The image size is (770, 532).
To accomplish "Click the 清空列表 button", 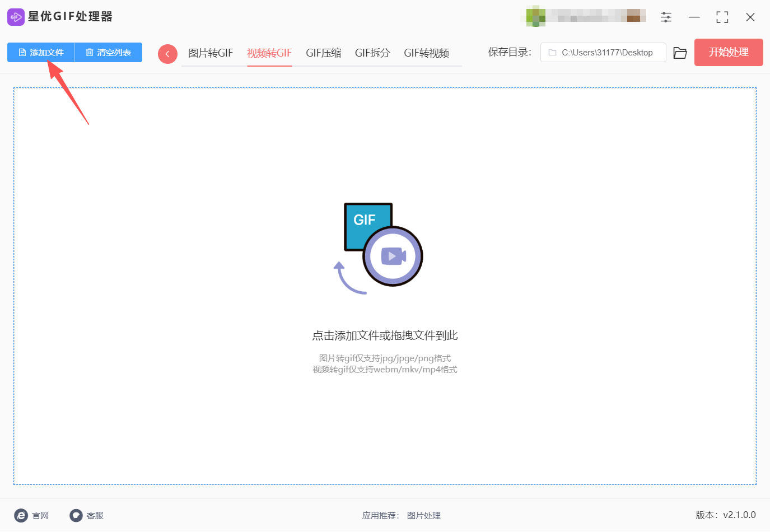I will coord(112,52).
